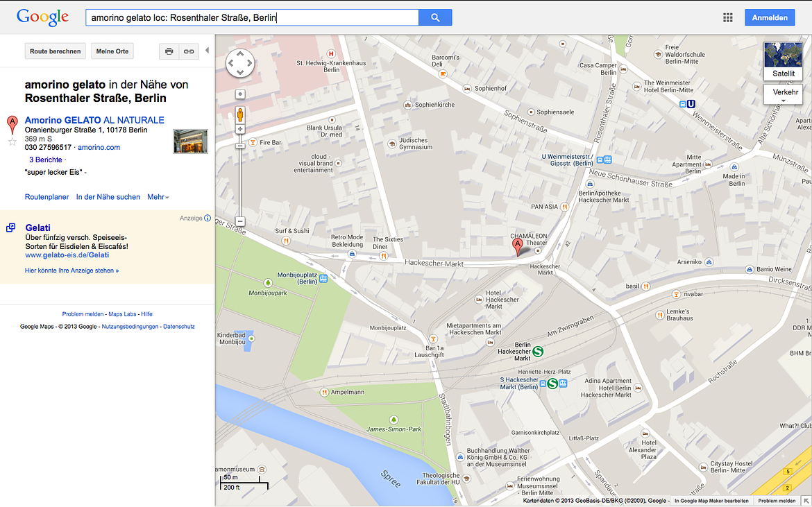Click the Lemke's Brauhaus restaurant icon
Image resolution: width=812 pixels, height=507 pixels.
tap(659, 315)
